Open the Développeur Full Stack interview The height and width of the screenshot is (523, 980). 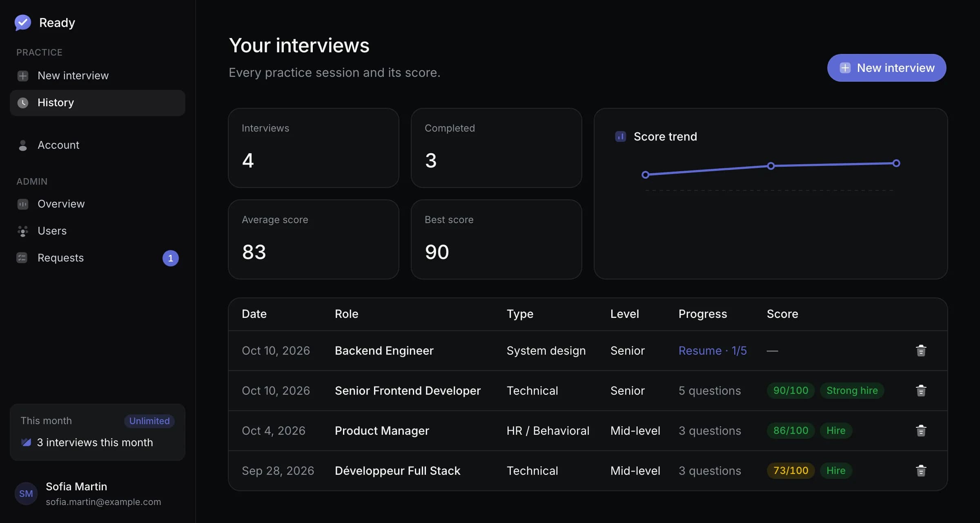pyautogui.click(x=588, y=471)
